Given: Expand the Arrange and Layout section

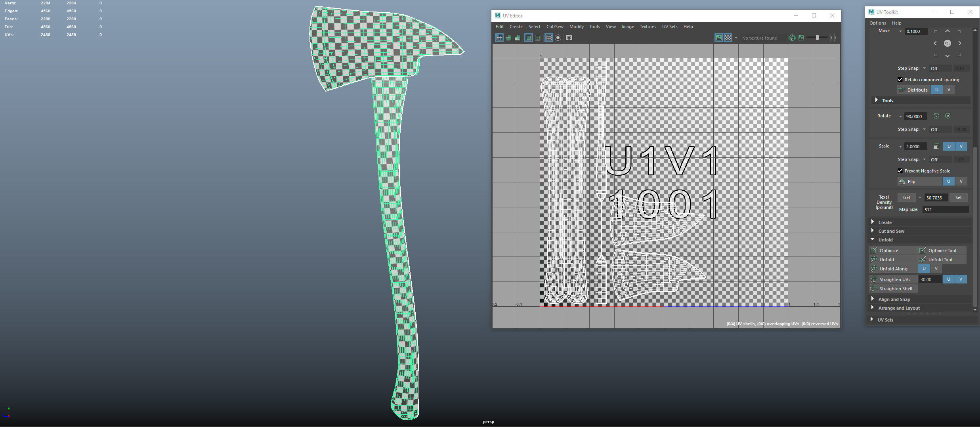Looking at the screenshot, I should click(873, 308).
